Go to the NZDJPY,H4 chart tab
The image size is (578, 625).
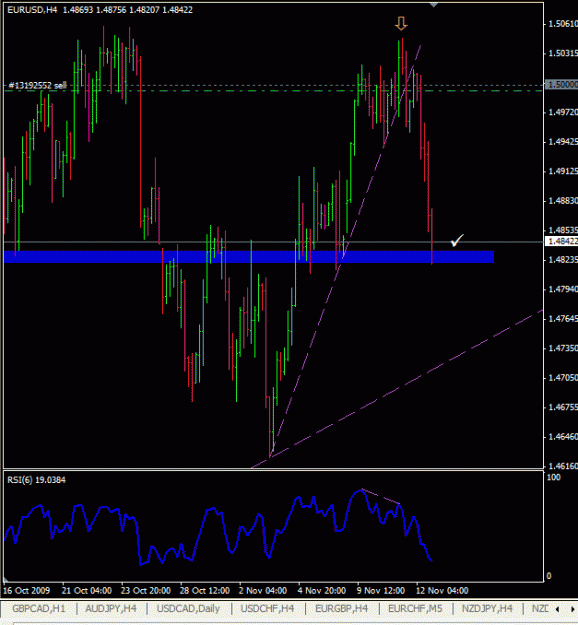[487, 609]
